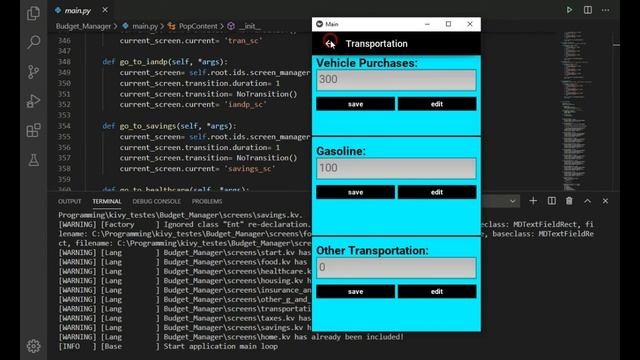The image size is (640, 360).
Task: Open editor More Actions ellipsis
Action: [x=605, y=10]
